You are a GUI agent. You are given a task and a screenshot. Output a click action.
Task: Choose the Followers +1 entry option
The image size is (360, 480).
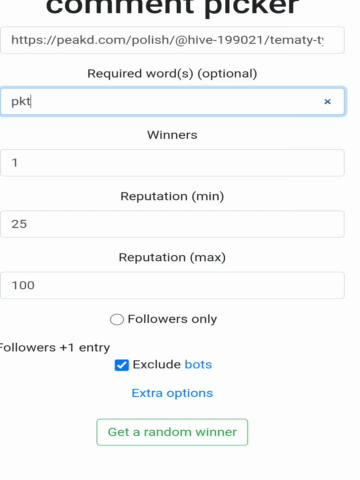55,348
